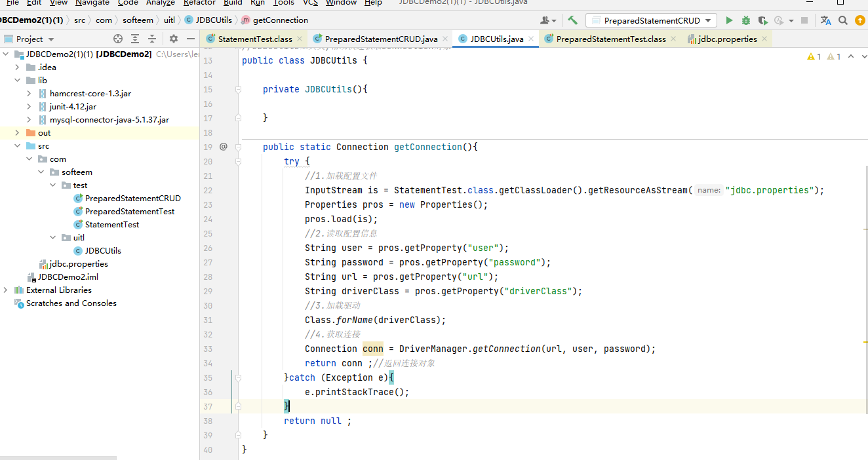
Task: Click the Project panel horizontal scrollbar
Action: pyautogui.click(x=58, y=457)
